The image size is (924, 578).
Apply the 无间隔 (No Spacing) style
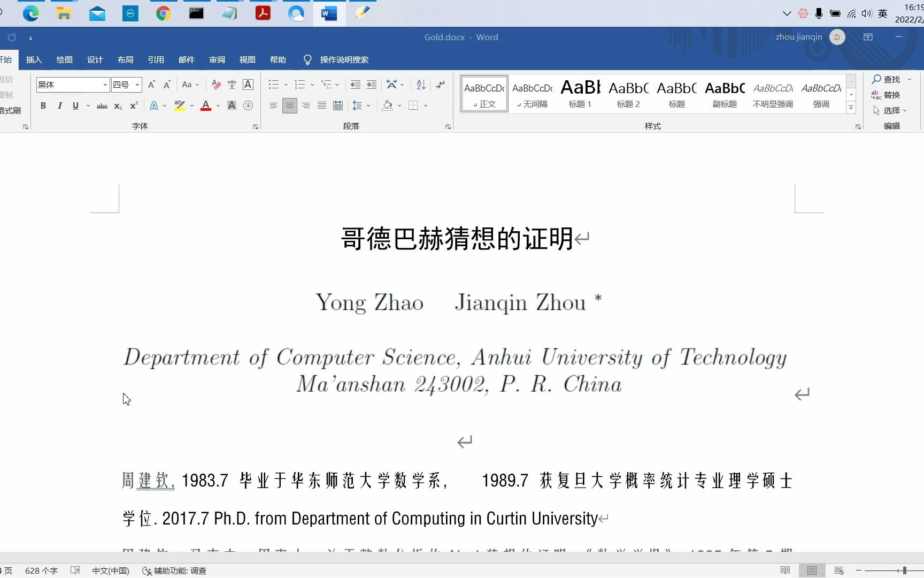pos(532,94)
